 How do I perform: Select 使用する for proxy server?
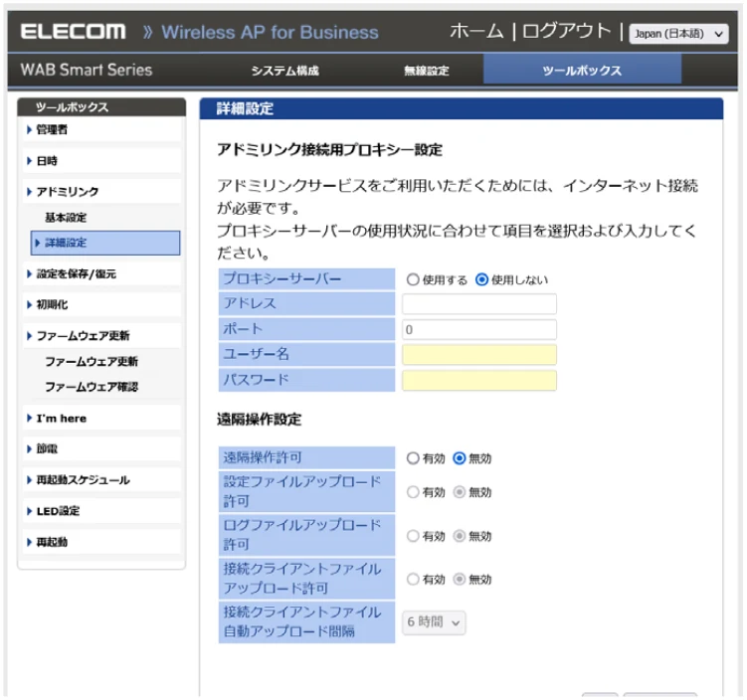tap(413, 279)
